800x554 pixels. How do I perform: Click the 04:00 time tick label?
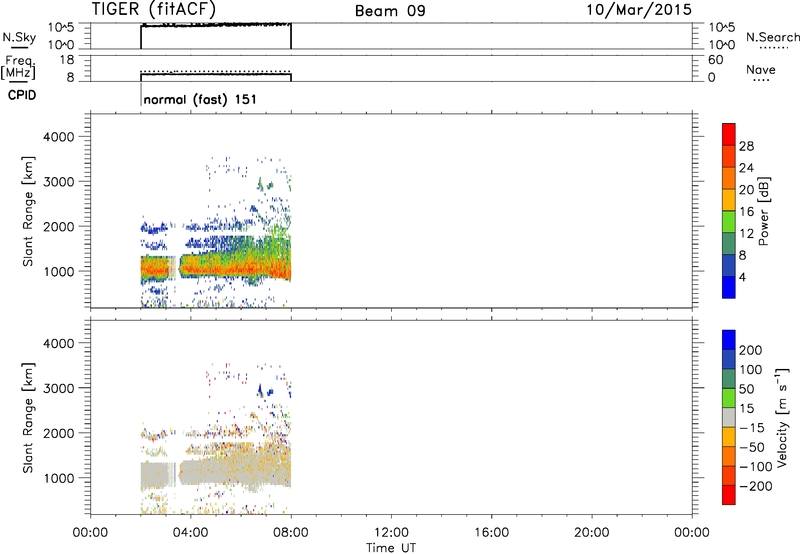coord(190,533)
